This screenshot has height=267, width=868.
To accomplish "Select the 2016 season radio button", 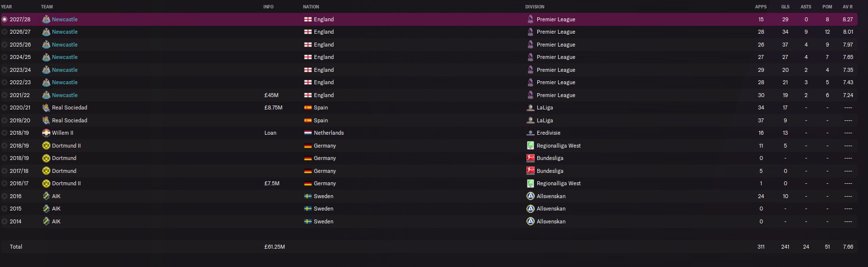I will click(4, 196).
